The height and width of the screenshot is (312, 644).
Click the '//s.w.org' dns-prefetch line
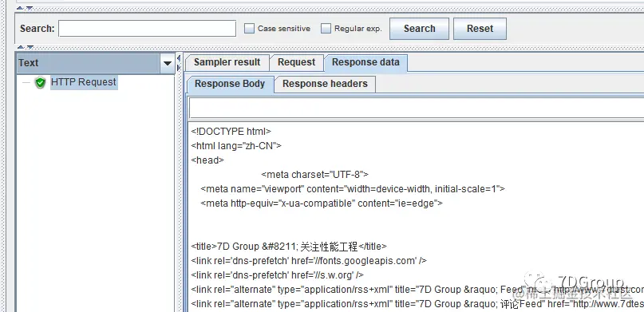[277, 275]
